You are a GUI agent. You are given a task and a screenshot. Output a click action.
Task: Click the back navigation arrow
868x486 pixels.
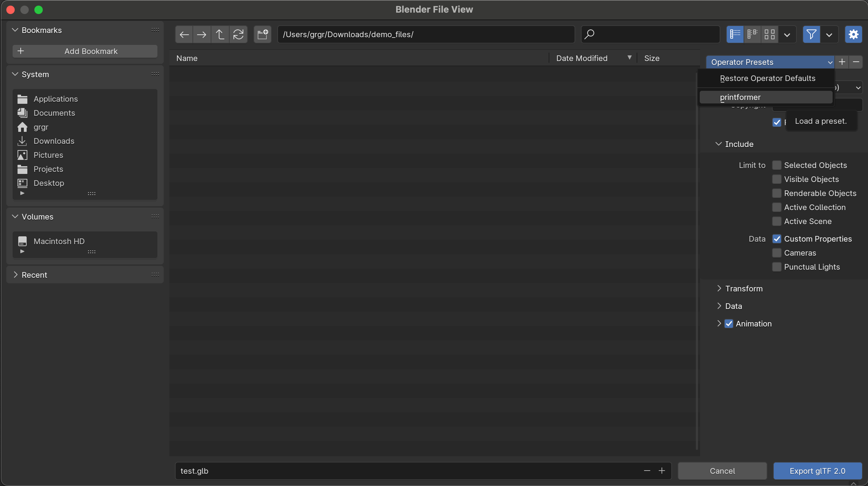(184, 34)
